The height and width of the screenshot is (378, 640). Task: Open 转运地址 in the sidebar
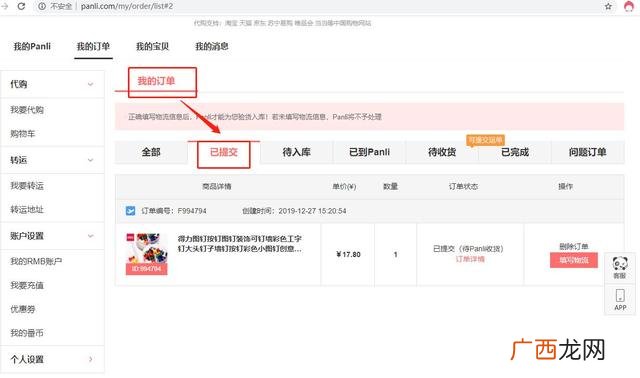(27, 209)
